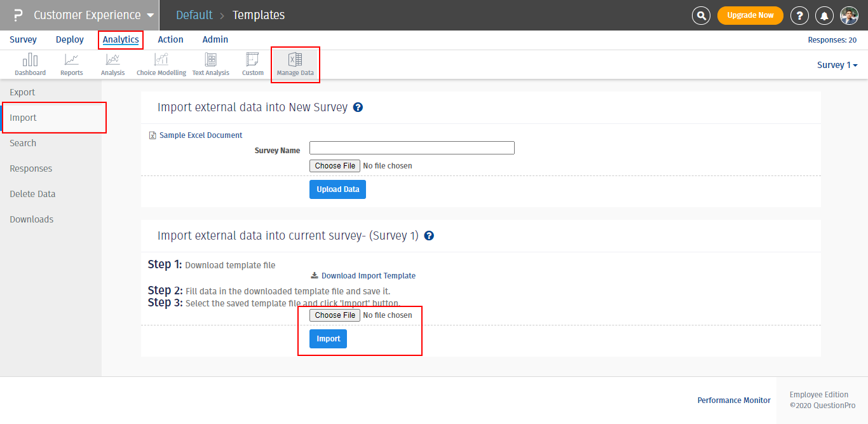Switch to the Deploy tab
Viewport: 868px width, 424px height.
tap(70, 39)
